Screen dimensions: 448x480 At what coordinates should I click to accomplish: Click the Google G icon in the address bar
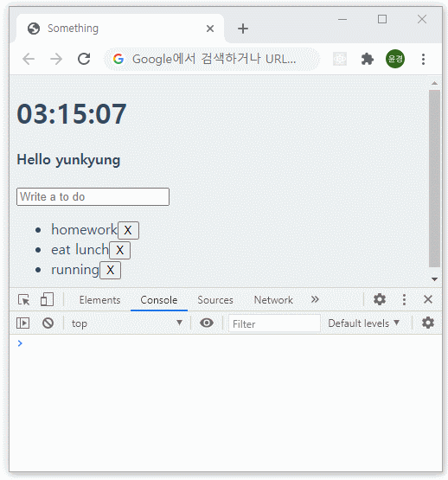pyautogui.click(x=118, y=59)
